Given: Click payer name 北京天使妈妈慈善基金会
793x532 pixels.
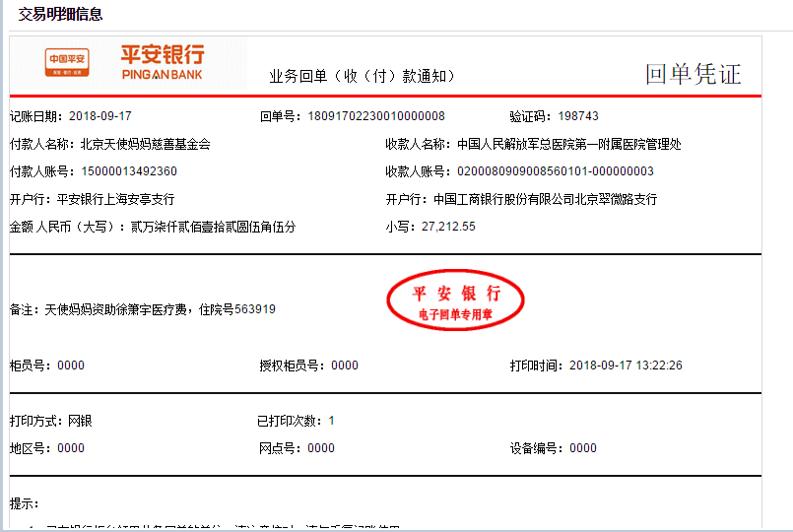Looking at the screenshot, I should click(x=146, y=144).
